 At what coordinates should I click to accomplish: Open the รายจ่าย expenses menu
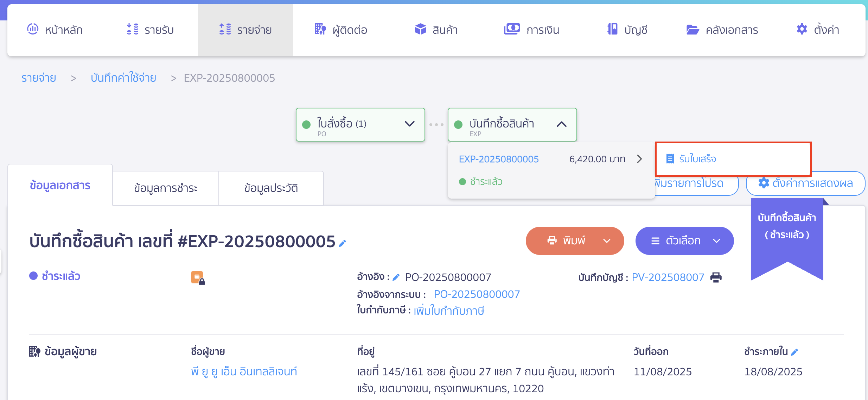pos(245,30)
